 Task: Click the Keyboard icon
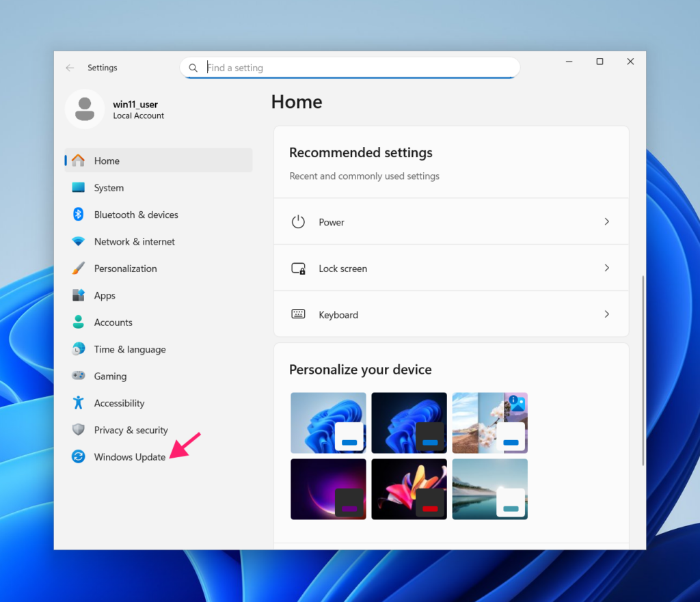coord(298,314)
